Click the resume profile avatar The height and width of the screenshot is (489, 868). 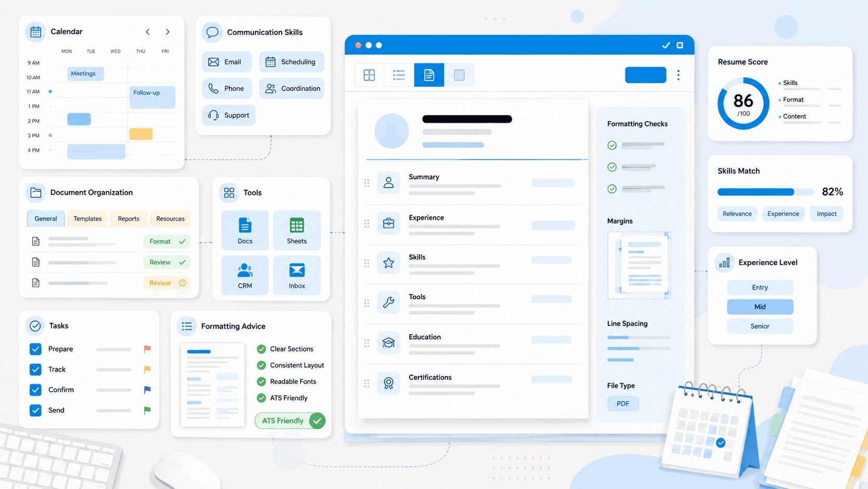pyautogui.click(x=391, y=131)
